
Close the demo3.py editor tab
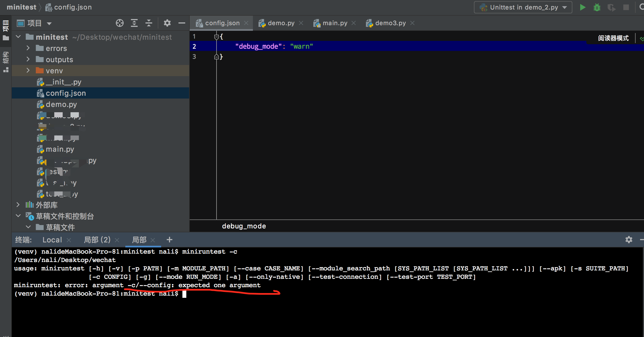point(412,23)
